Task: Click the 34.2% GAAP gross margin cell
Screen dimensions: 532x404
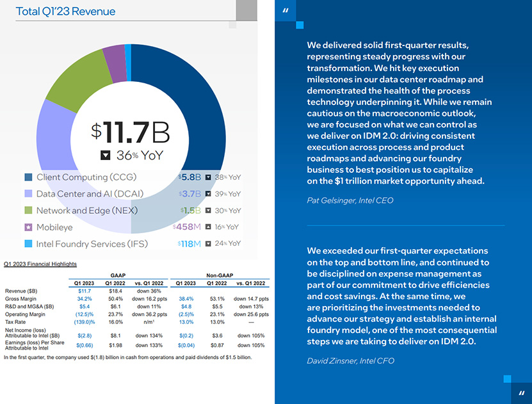Action: point(85,299)
